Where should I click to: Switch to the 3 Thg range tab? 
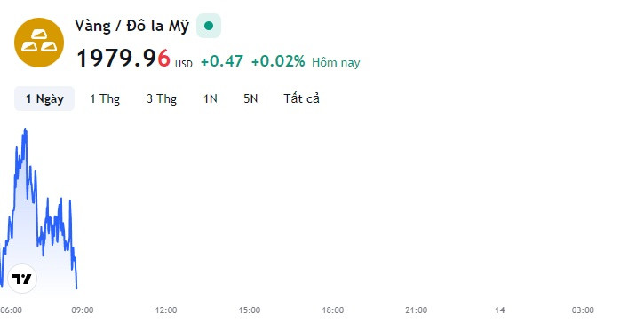(162, 98)
